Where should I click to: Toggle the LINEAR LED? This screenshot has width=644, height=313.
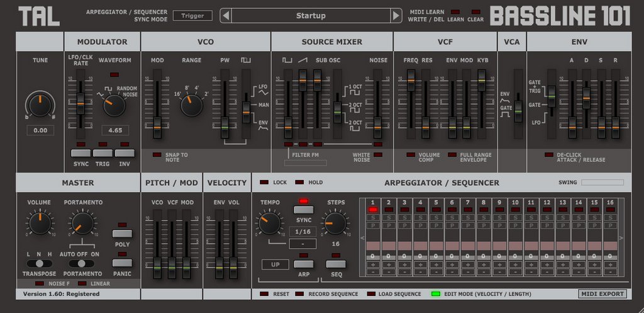point(82,283)
